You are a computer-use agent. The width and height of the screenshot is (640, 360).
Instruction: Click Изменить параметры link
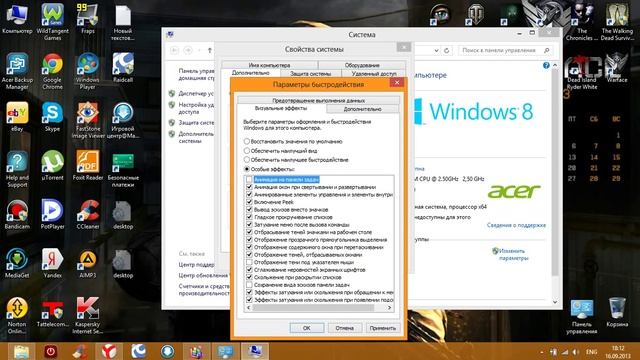[x=513, y=254]
